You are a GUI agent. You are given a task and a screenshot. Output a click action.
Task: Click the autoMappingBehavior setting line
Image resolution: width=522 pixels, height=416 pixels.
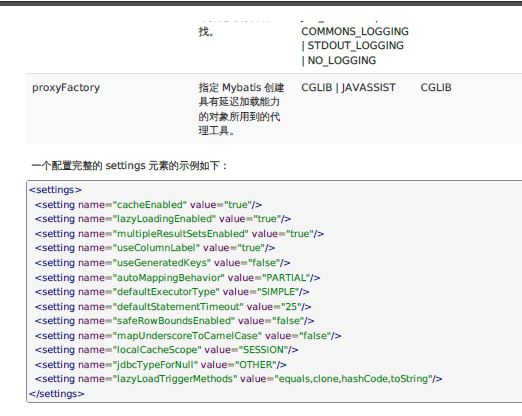pos(177,277)
